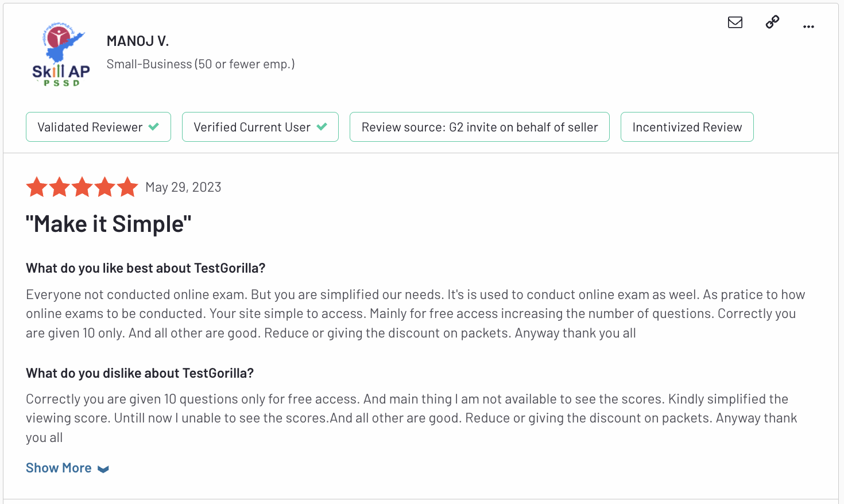Click the May 29, 2023 review date
Viewport: 844px width, 504px height.
pyautogui.click(x=183, y=187)
